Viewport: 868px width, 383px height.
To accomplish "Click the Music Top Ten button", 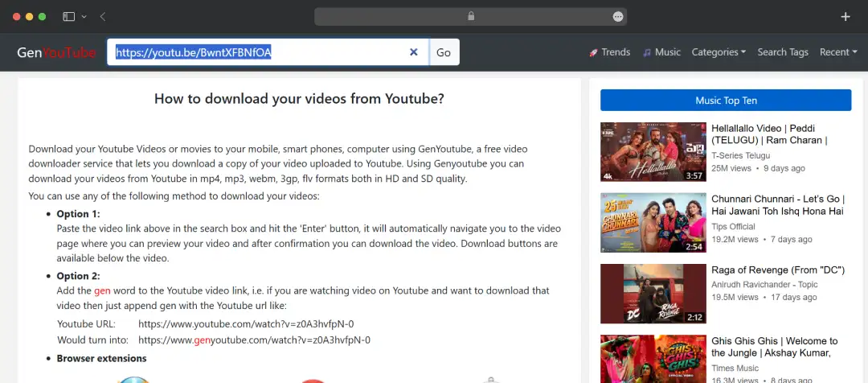I will pyautogui.click(x=726, y=101).
